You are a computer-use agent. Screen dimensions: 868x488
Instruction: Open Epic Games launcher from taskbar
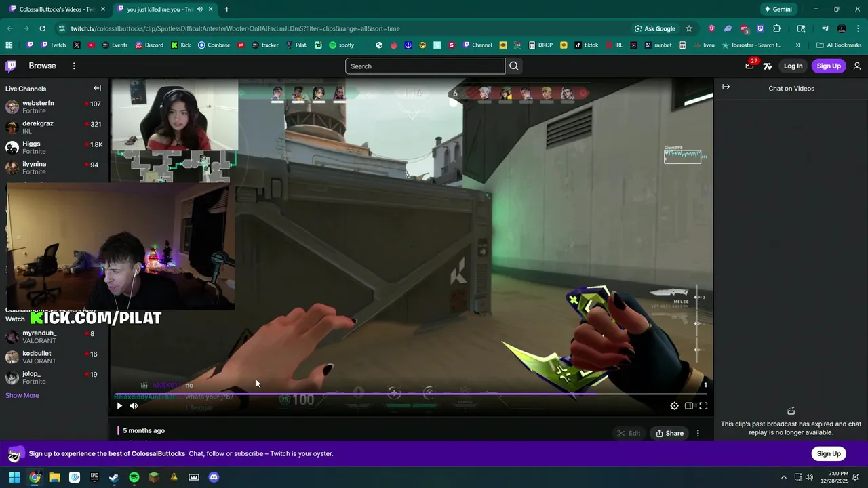[94, 477]
